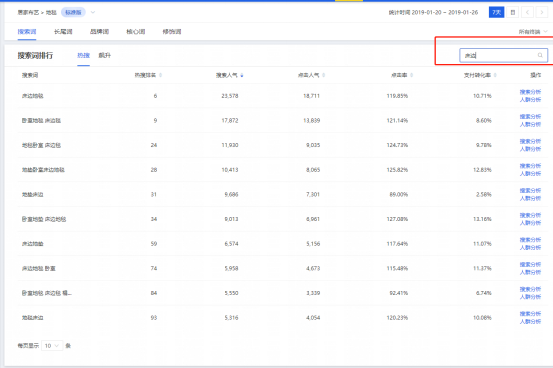Screen dimensions: 553x368
Task: Open the calendar date picker icon
Action: 513,12
